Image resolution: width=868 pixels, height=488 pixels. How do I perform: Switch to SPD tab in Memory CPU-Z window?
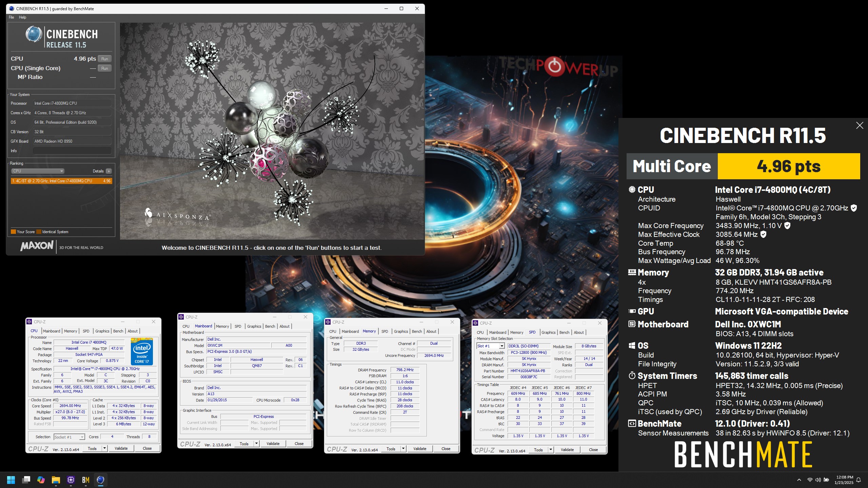(x=384, y=331)
